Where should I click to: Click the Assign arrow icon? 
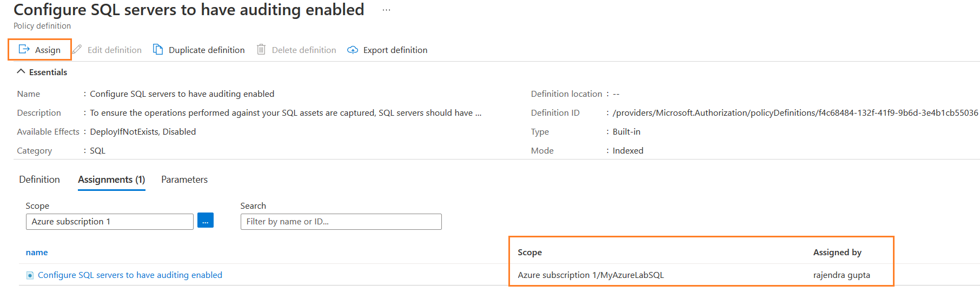tap(24, 50)
